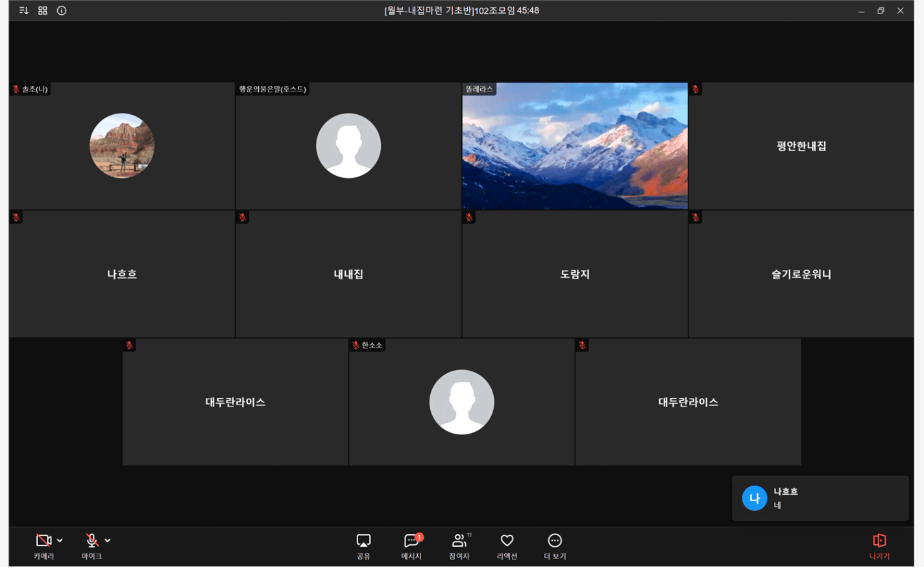Viewport: 924px width, 572px height.
Task: Open the messages chat panel
Action: coord(411,546)
